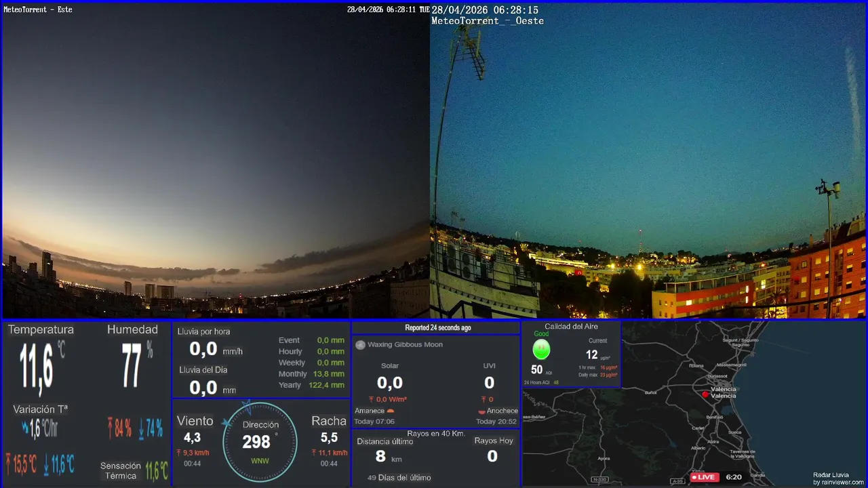Click the Monthly 13,8 mm rain value

(329, 374)
